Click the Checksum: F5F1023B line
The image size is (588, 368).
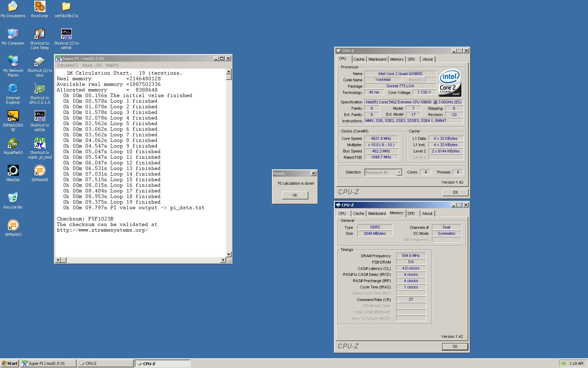(85, 219)
